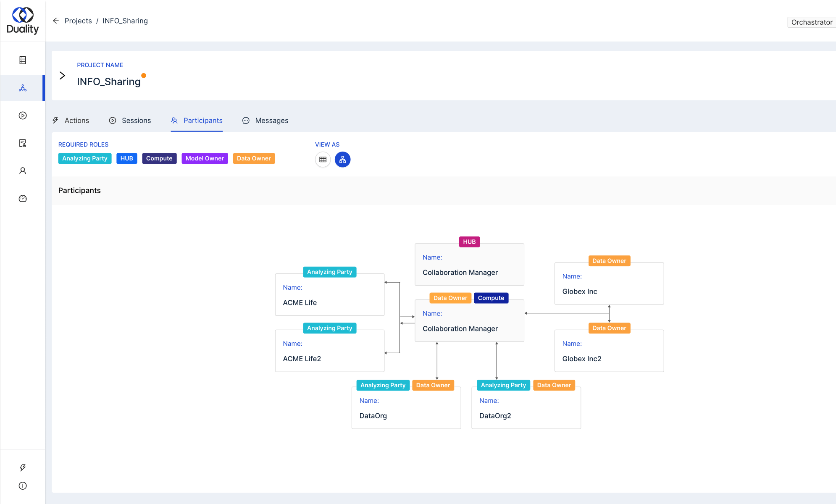Click the Analyzing Party badge above ACME Life2
Viewport: 836px width, 504px height.
[329, 328]
